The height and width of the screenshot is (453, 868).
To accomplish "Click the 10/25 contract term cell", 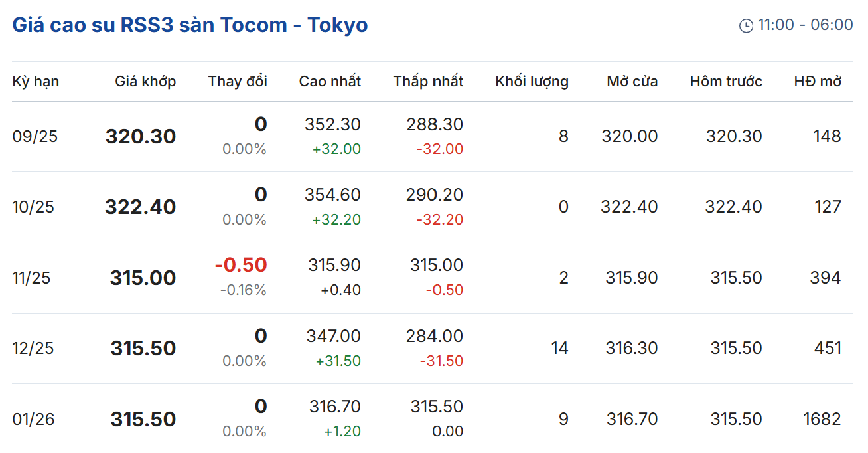I will tap(33, 207).
